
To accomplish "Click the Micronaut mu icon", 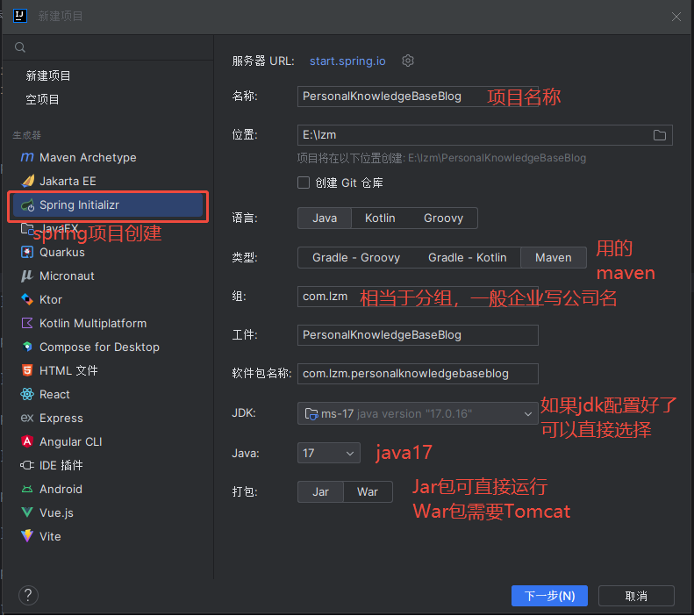I will (27, 276).
